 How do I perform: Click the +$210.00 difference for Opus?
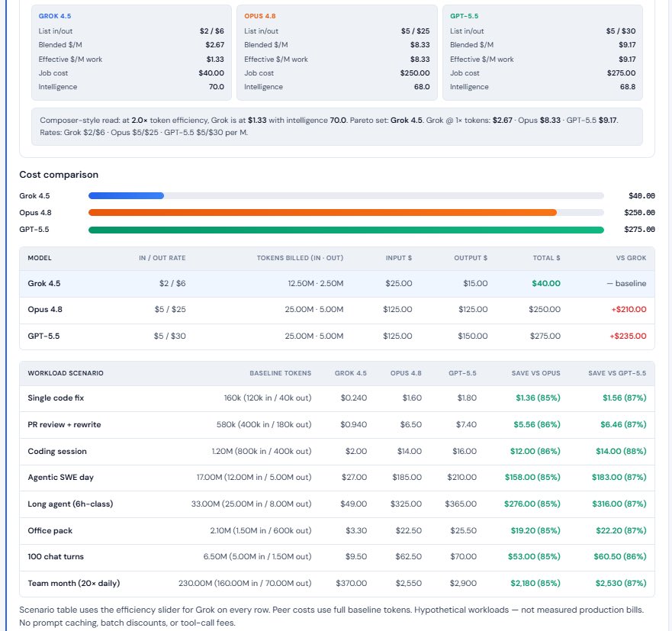pos(629,309)
